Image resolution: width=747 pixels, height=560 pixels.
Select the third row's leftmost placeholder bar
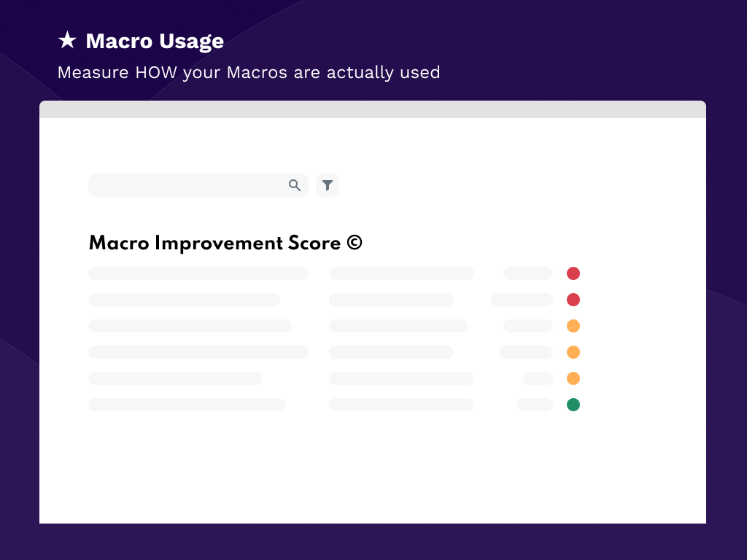pos(190,326)
